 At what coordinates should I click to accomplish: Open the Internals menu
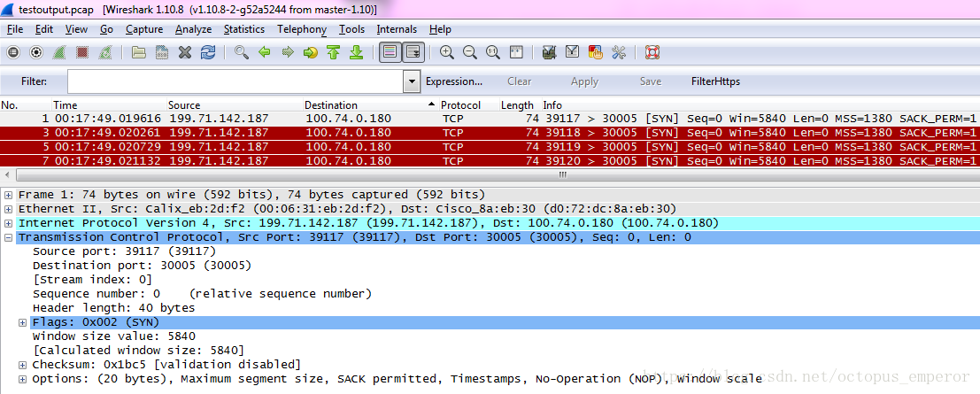click(397, 29)
